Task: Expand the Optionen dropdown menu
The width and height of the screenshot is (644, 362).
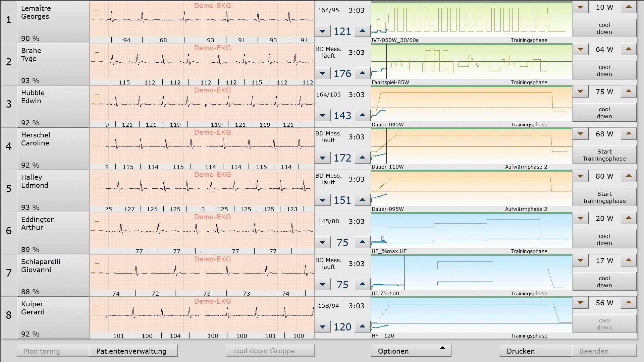Action: (411, 351)
